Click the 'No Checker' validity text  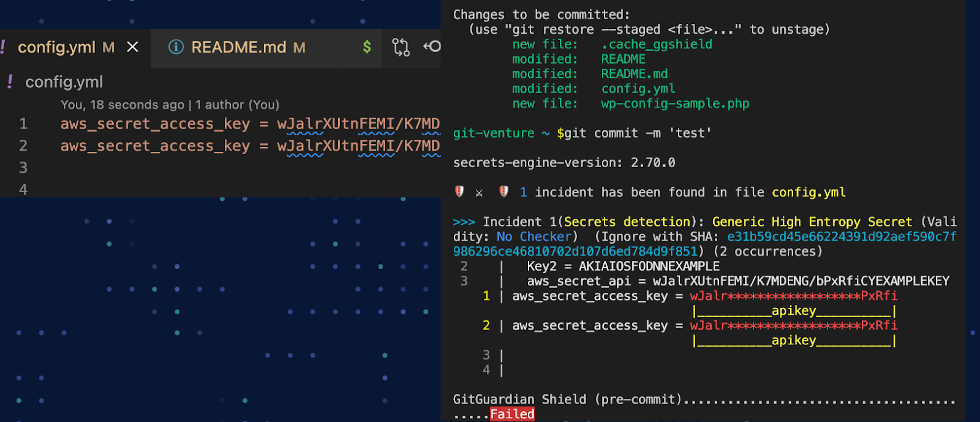[534, 236]
